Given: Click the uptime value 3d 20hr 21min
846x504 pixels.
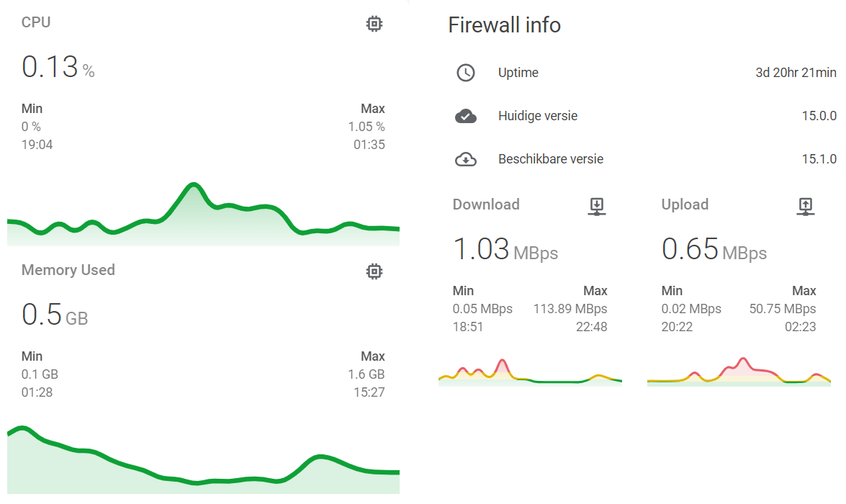Looking at the screenshot, I should coord(796,72).
